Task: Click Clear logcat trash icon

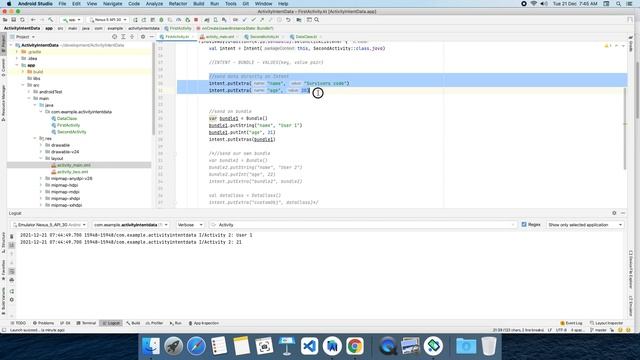Action: (11, 237)
